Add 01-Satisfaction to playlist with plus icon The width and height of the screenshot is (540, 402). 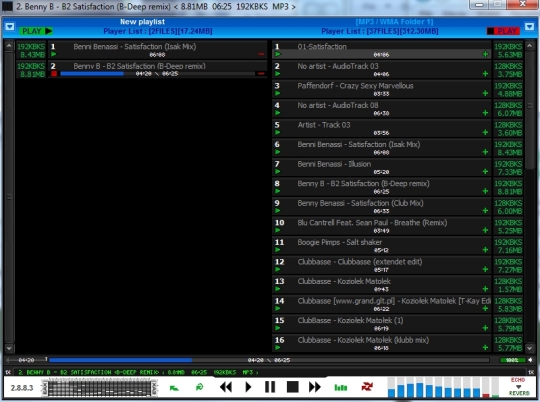coord(485,54)
